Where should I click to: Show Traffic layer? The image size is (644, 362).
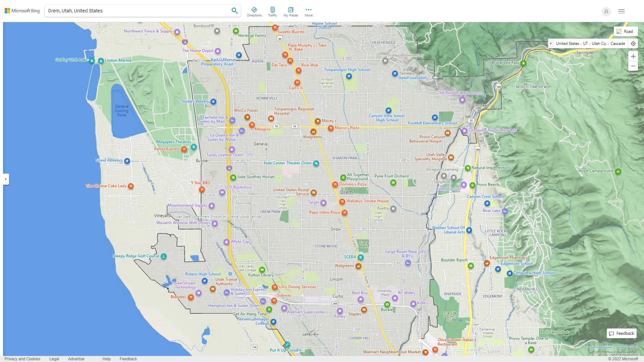272,12
